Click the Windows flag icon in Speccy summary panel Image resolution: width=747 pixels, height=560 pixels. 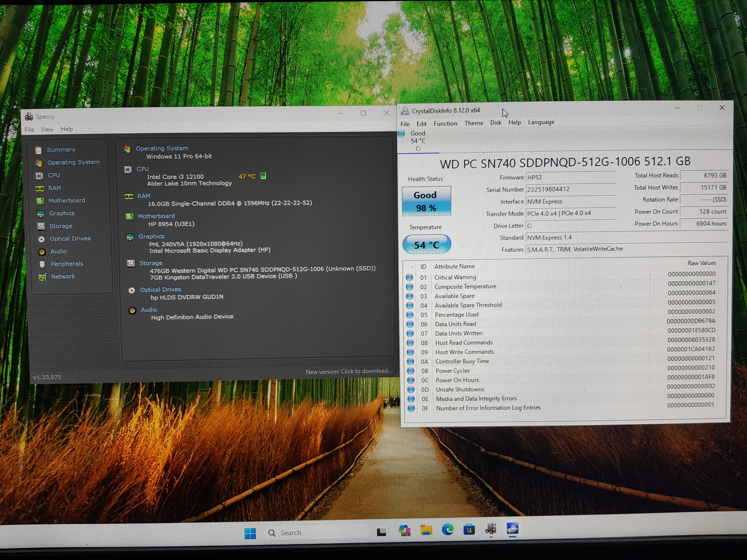127,149
